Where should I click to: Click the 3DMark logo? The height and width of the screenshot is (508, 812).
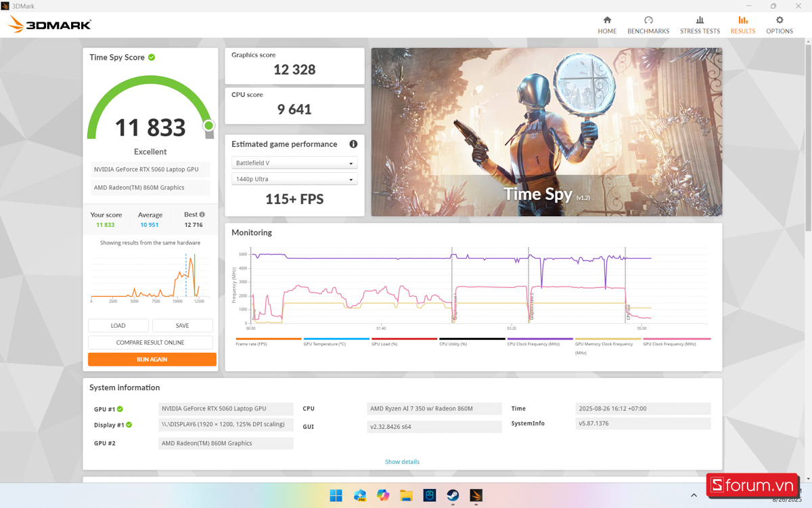(49, 25)
